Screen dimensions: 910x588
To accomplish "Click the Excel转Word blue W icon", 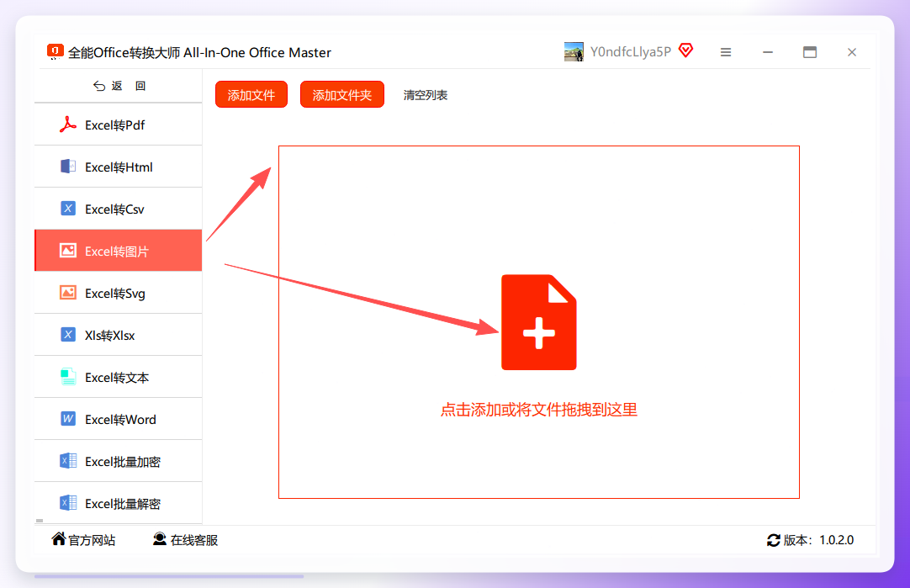I will point(68,419).
